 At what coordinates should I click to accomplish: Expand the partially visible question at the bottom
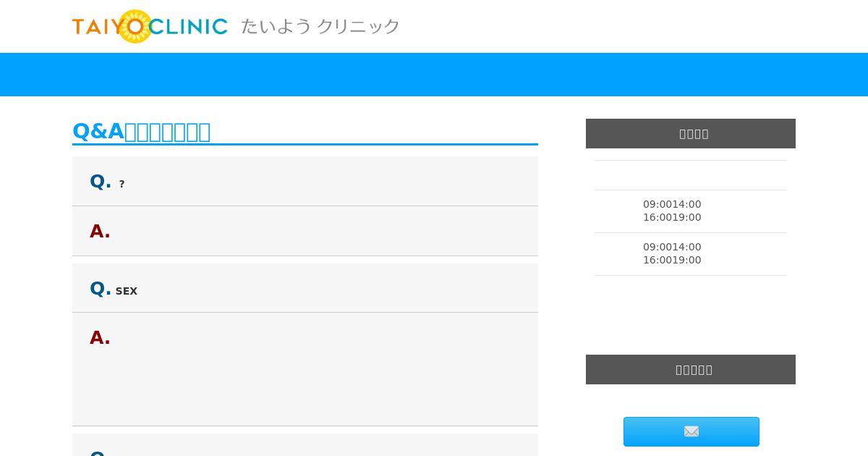(305, 445)
